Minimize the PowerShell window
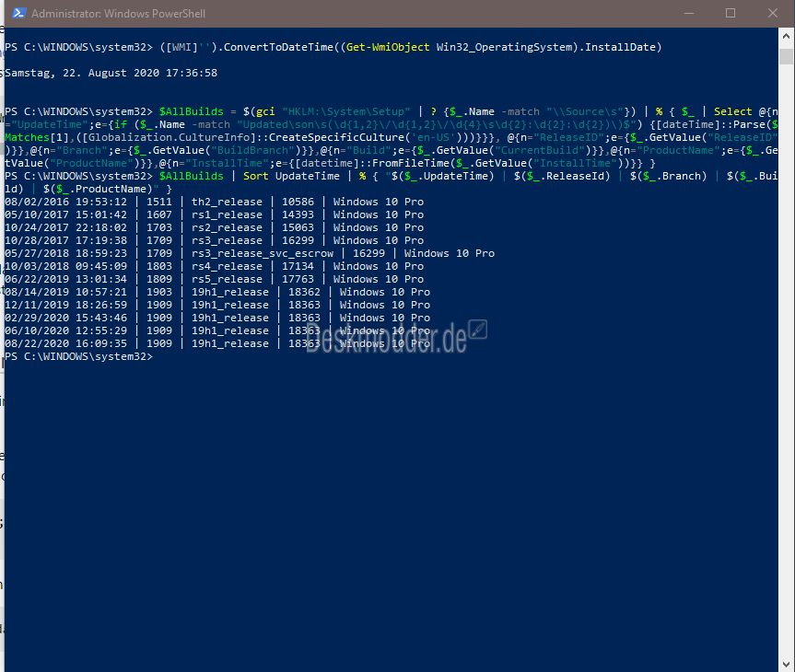 [688, 13]
